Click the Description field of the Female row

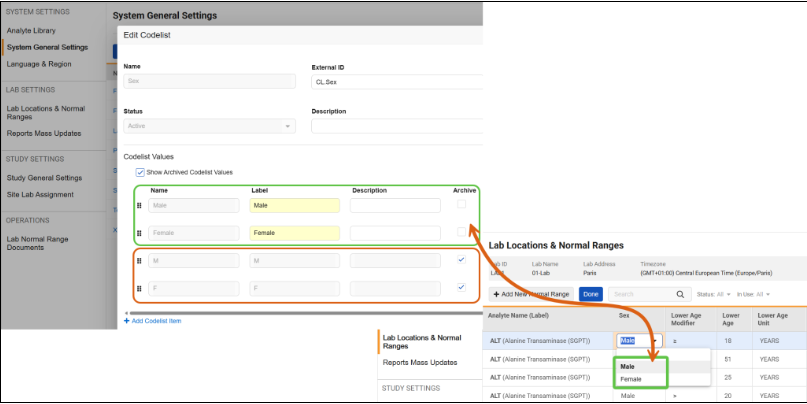tap(395, 233)
